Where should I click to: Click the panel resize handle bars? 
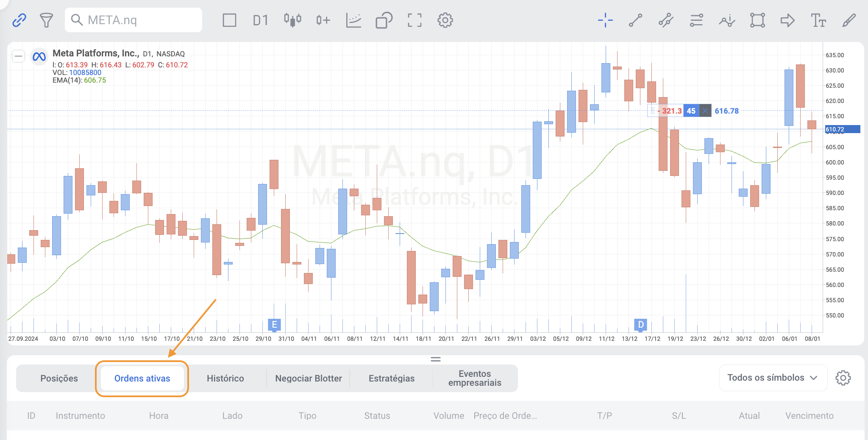pyautogui.click(x=436, y=359)
